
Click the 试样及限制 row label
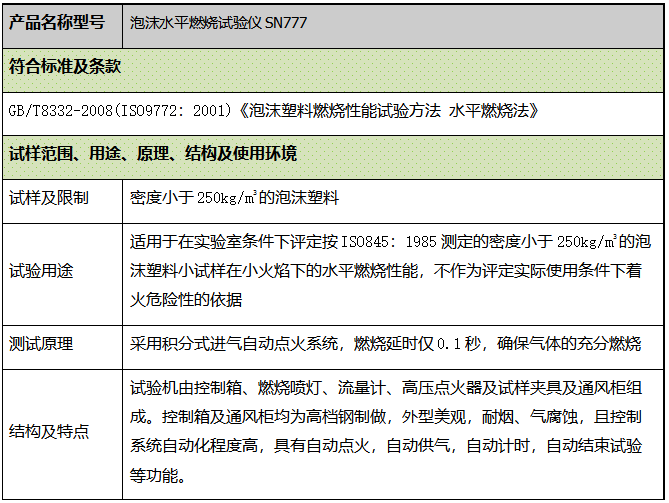(x=47, y=197)
